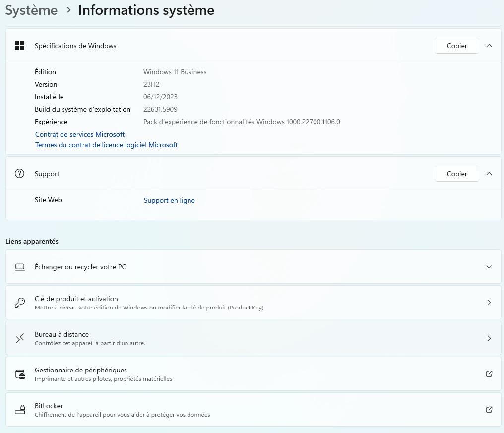
Task: Click the external link icon on the BitLocker row
Action: coord(489,410)
